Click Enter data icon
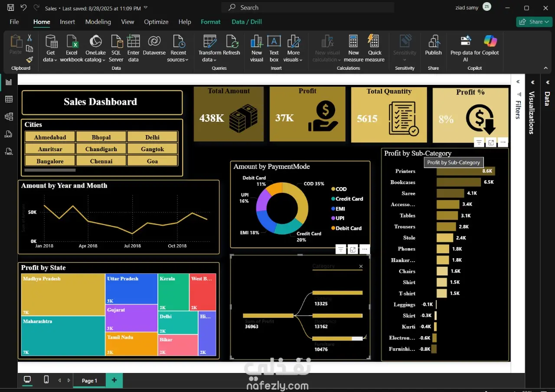The image size is (555, 392). (134, 49)
